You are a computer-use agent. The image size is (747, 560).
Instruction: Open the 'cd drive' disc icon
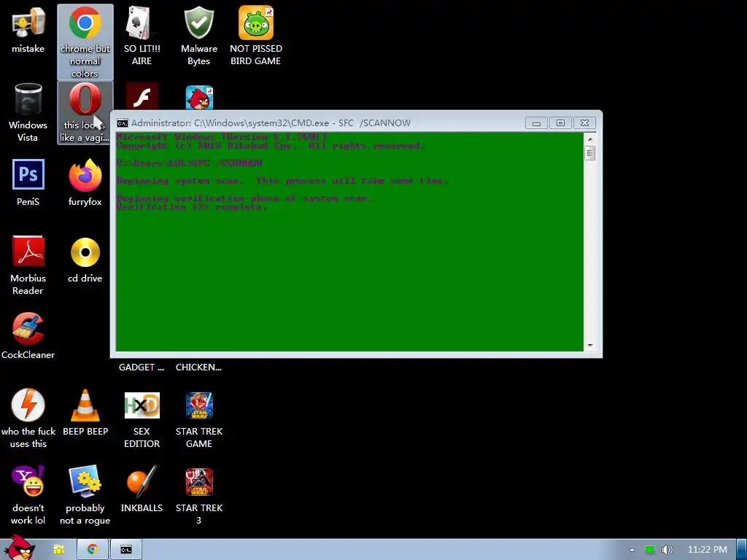(85, 260)
